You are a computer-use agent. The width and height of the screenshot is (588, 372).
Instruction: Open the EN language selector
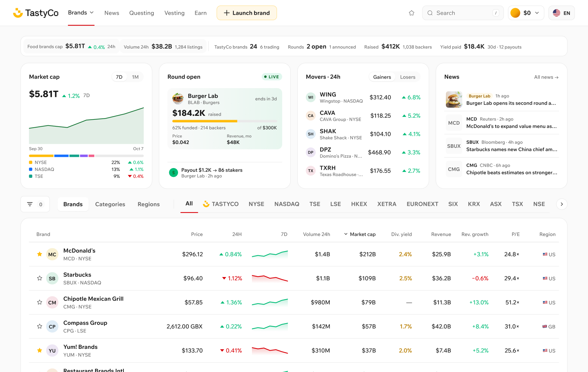[562, 13]
